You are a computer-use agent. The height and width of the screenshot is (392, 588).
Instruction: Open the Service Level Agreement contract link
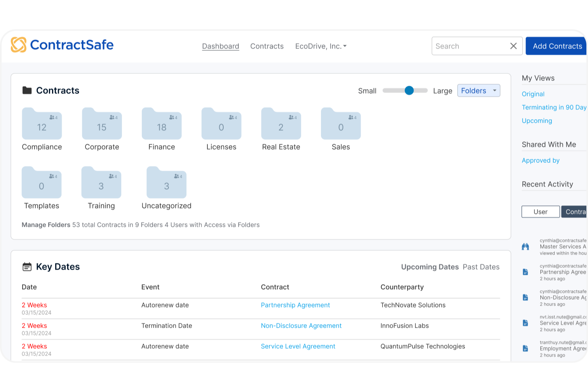pyautogui.click(x=298, y=346)
